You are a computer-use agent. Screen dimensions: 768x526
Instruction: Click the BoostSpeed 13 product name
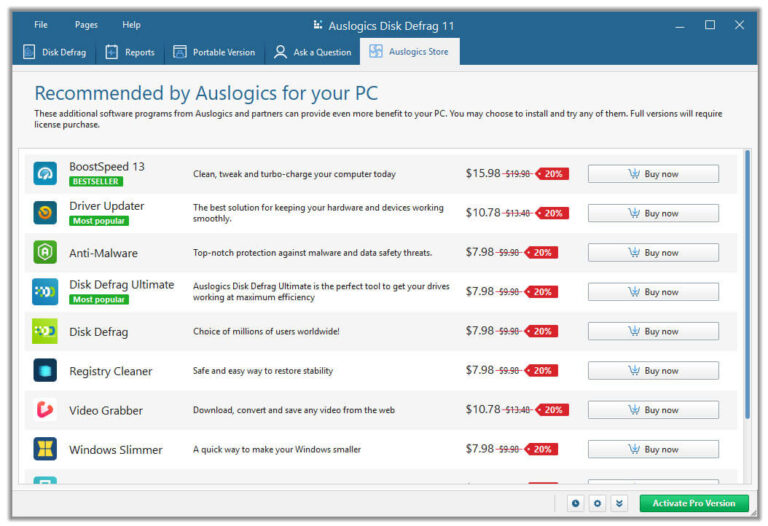click(107, 167)
